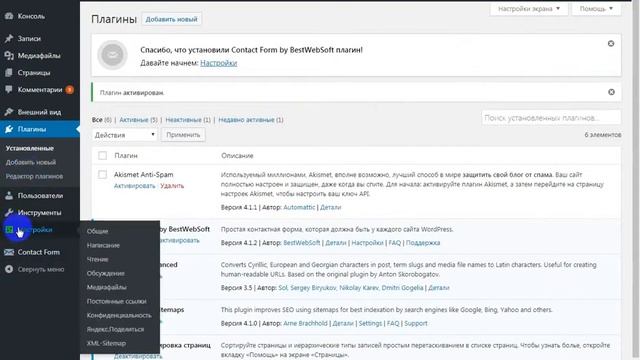Click the comments count orange badge
The image size is (640, 360).
pos(70,90)
